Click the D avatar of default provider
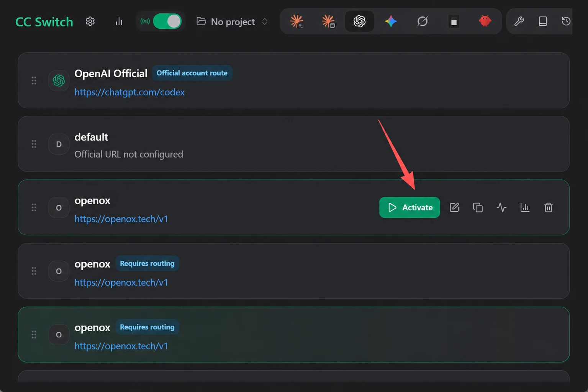Image resolution: width=588 pixels, height=392 pixels. click(x=59, y=144)
